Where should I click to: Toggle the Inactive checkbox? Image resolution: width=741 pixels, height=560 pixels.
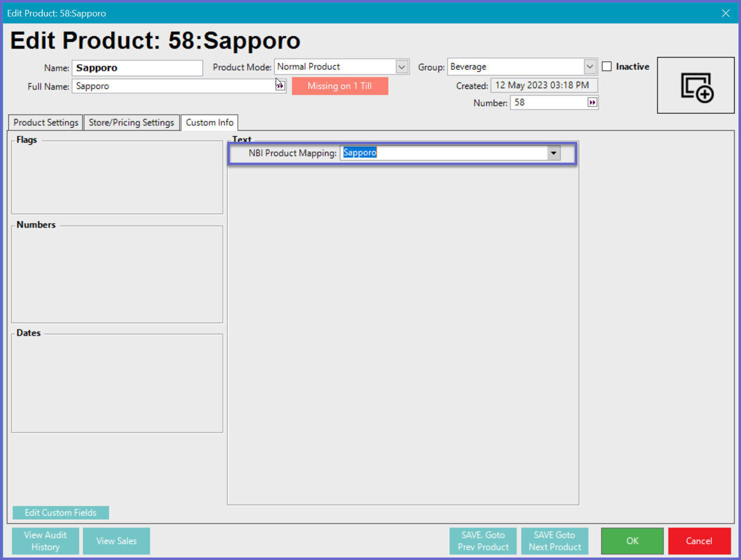(x=607, y=66)
